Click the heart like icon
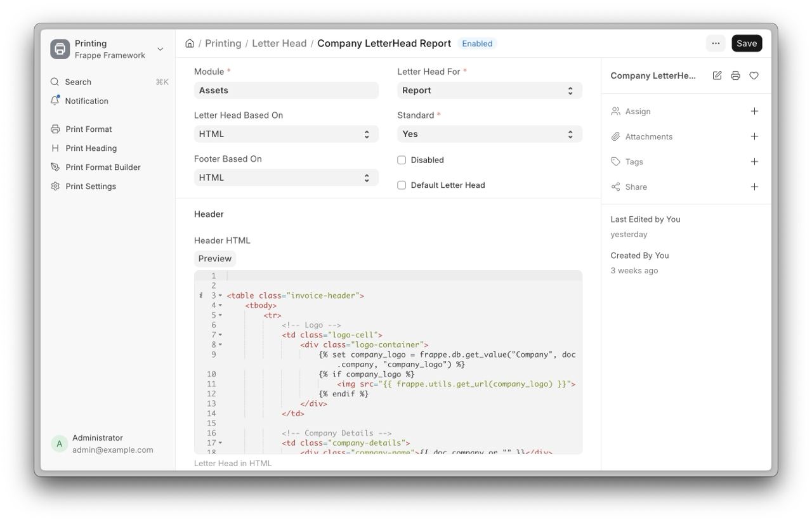Screen dimensions: 812x522 click(754, 75)
